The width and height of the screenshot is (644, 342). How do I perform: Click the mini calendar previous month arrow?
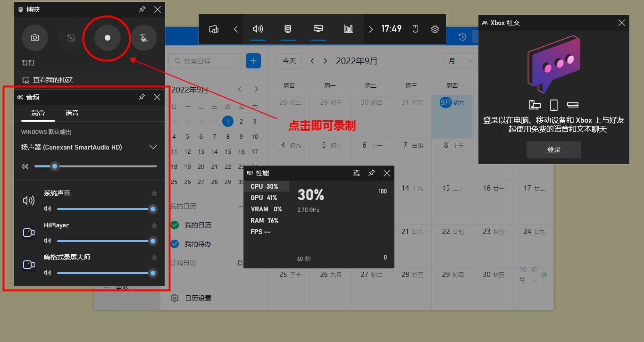click(240, 89)
